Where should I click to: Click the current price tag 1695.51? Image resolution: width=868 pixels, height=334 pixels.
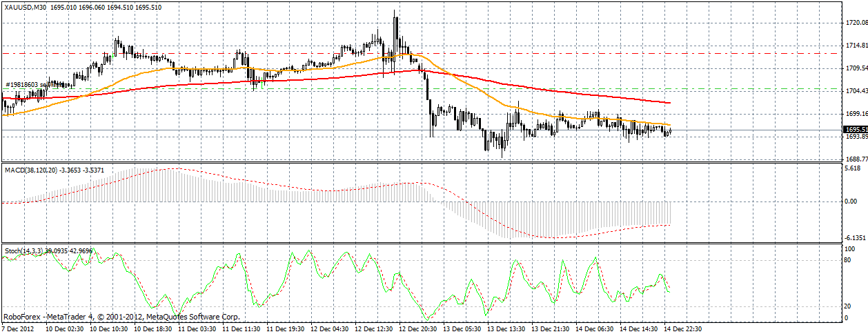click(856, 129)
